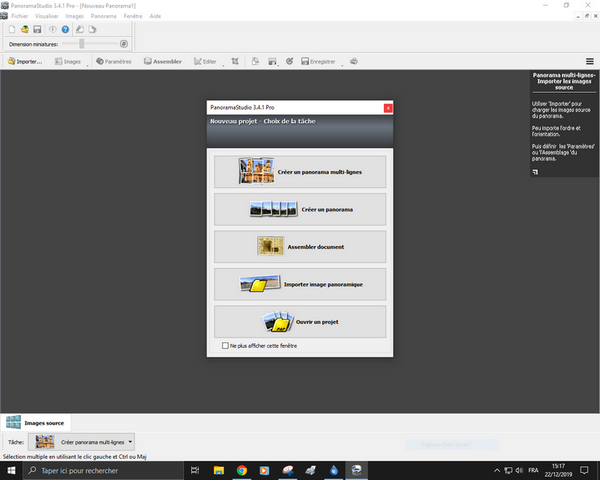Click the export page icon
This screenshot has height=480, width=600.
[x=255, y=61]
